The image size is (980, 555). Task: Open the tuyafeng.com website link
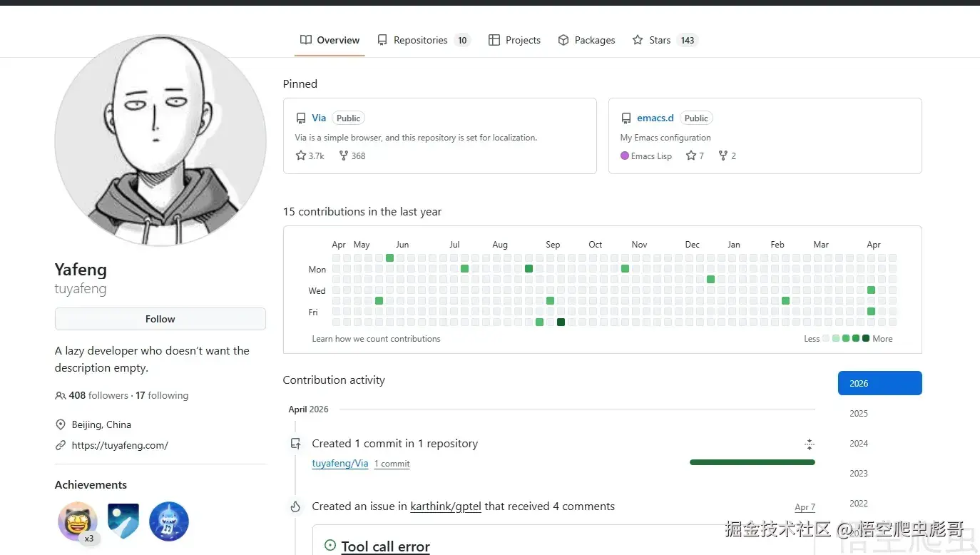click(x=120, y=445)
